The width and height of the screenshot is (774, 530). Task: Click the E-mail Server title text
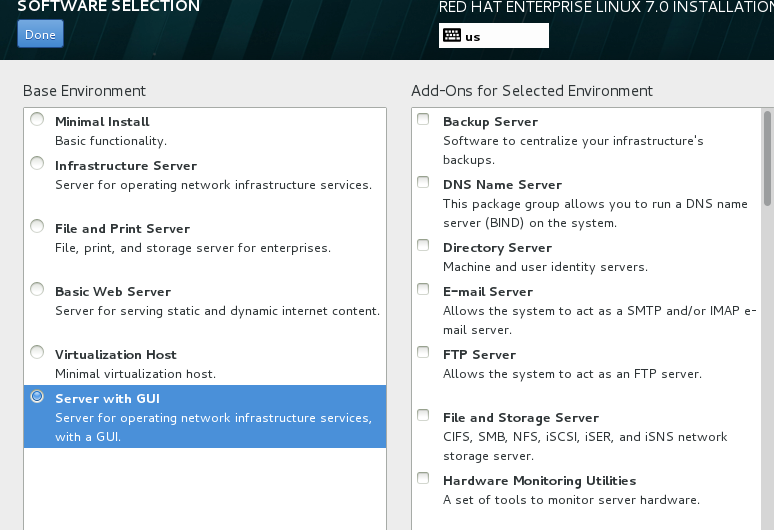(x=488, y=292)
